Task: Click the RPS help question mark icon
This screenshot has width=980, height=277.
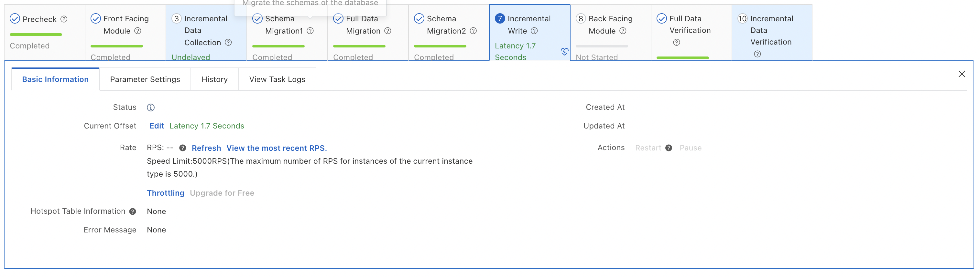Action: click(x=183, y=148)
